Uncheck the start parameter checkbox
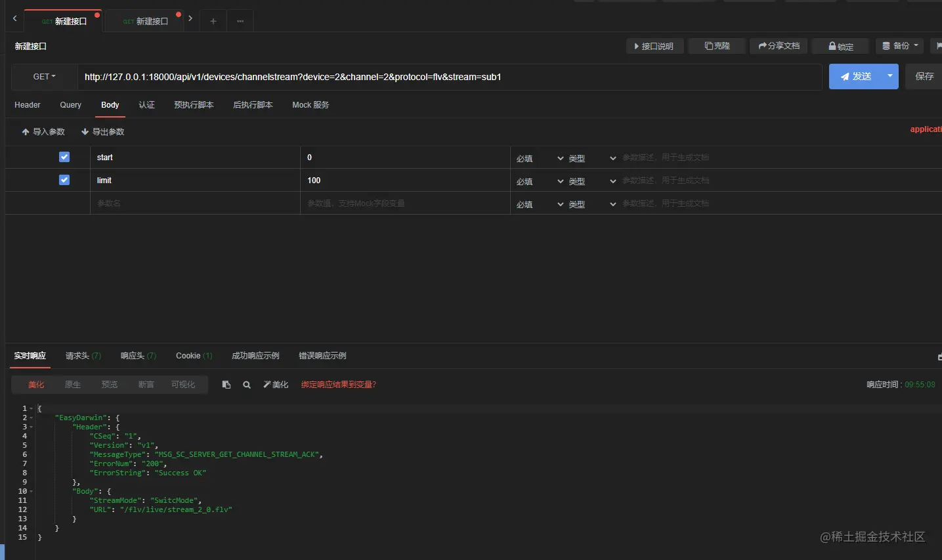This screenshot has height=560, width=942. (64, 157)
